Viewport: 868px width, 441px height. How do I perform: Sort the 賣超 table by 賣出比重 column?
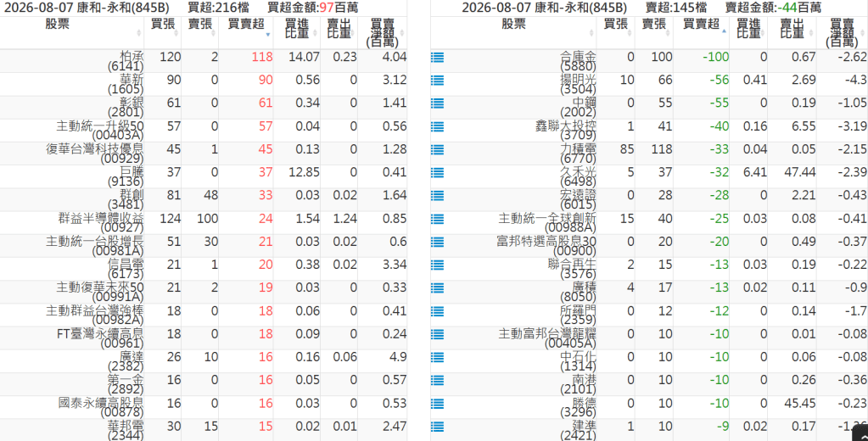pyautogui.click(x=792, y=32)
